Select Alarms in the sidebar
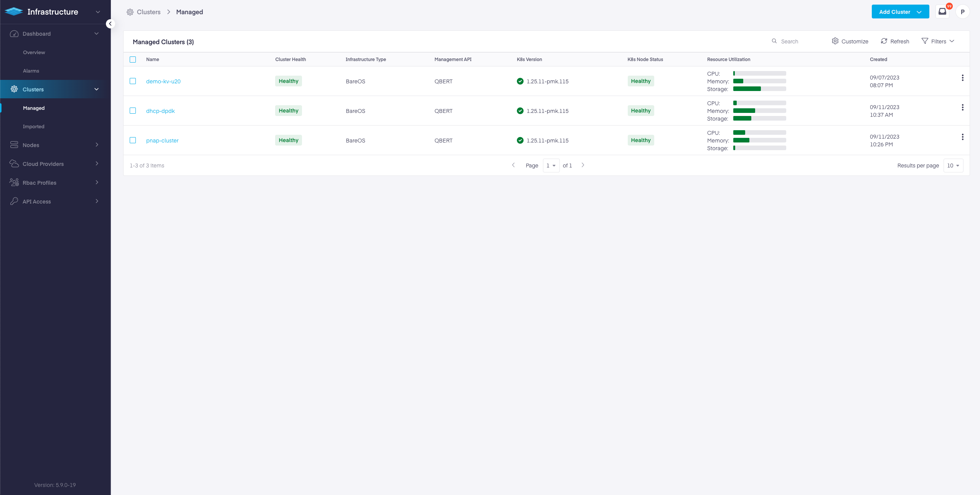 point(31,71)
